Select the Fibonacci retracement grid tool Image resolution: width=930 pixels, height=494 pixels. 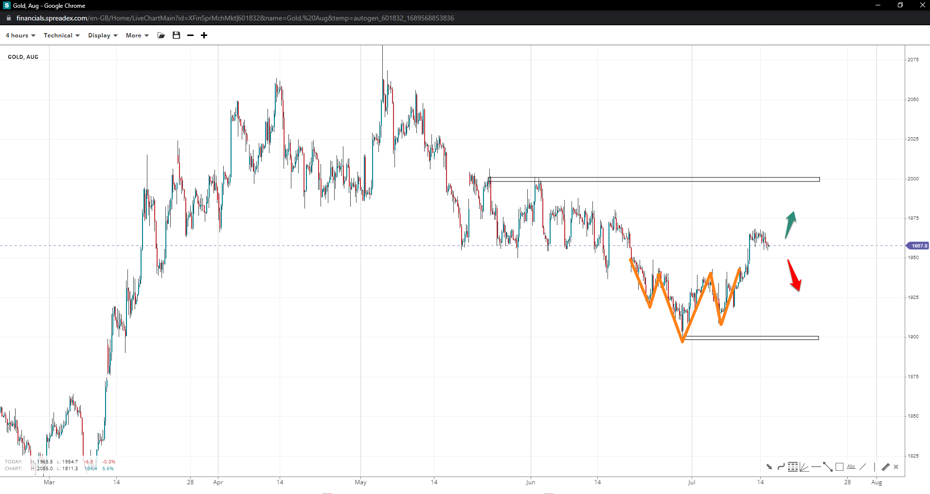click(x=792, y=467)
